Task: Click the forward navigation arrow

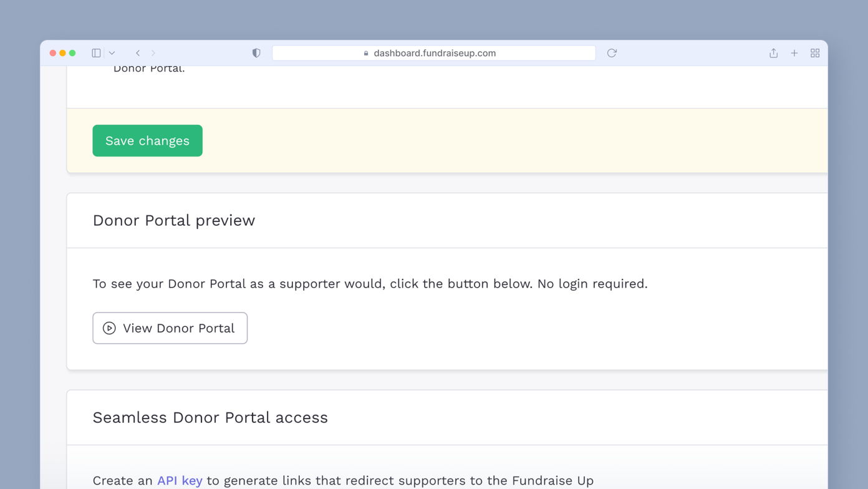Action: pos(153,53)
